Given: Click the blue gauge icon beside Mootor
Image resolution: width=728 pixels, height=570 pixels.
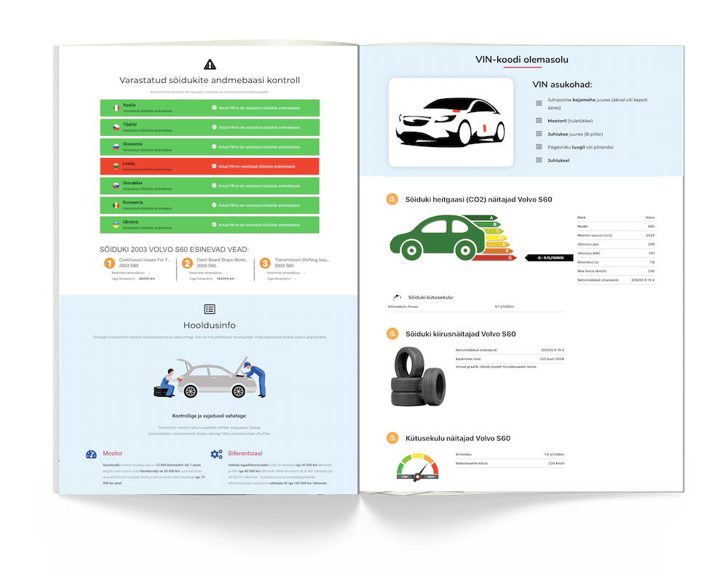Looking at the screenshot, I should pyautogui.click(x=91, y=454).
